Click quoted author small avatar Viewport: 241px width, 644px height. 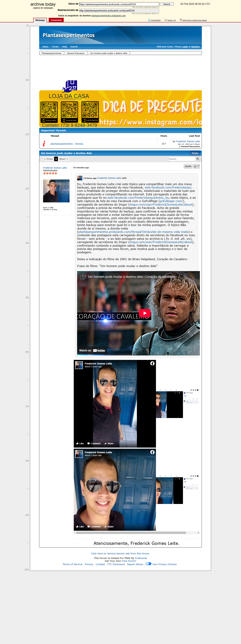click(x=80, y=178)
